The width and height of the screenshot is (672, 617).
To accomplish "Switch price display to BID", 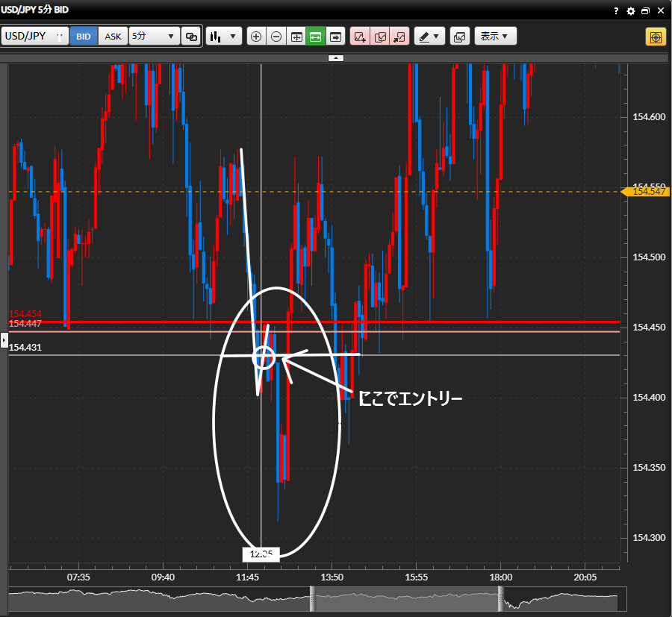I will coord(84,37).
